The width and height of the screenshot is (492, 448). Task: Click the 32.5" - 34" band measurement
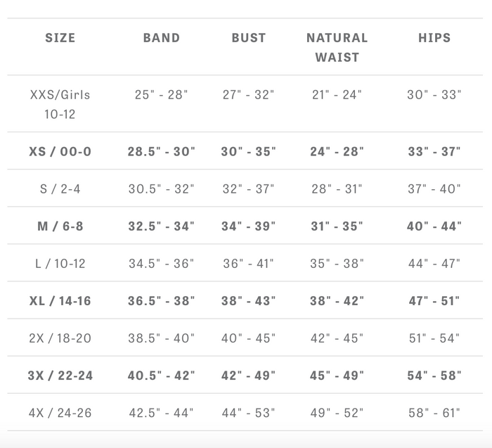(161, 226)
